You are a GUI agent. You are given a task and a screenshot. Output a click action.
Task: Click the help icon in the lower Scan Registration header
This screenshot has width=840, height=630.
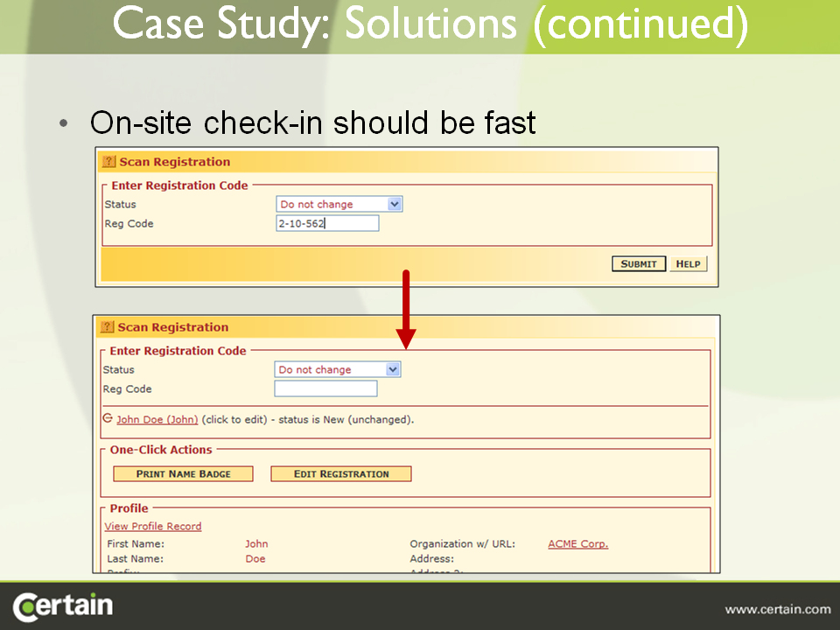point(107,326)
